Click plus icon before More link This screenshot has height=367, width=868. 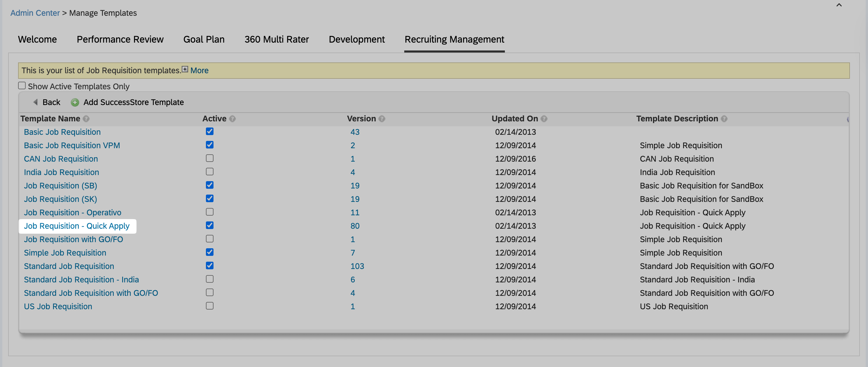point(185,69)
